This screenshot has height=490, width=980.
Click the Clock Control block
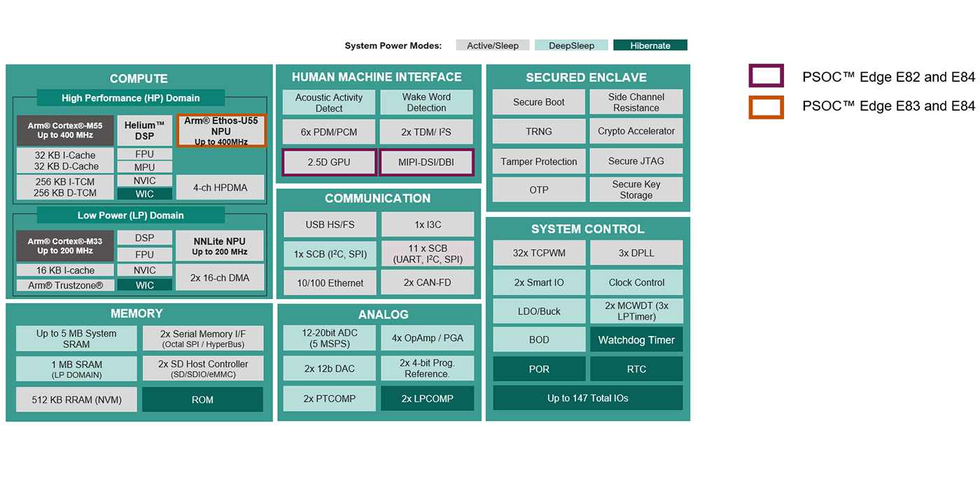636,282
